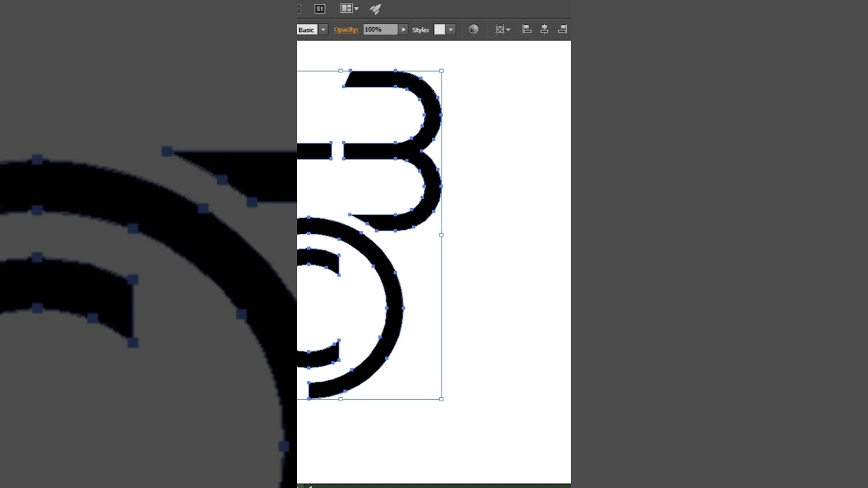The width and height of the screenshot is (868, 488).
Task: Expand the graphic Style dropdown arrow
Action: (450, 30)
